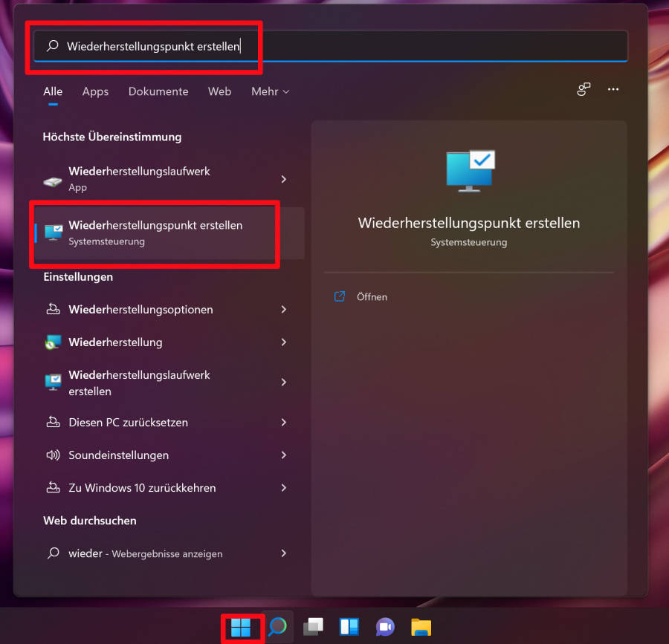Open Search from the taskbar magnifier icon
669x644 pixels.
277,627
